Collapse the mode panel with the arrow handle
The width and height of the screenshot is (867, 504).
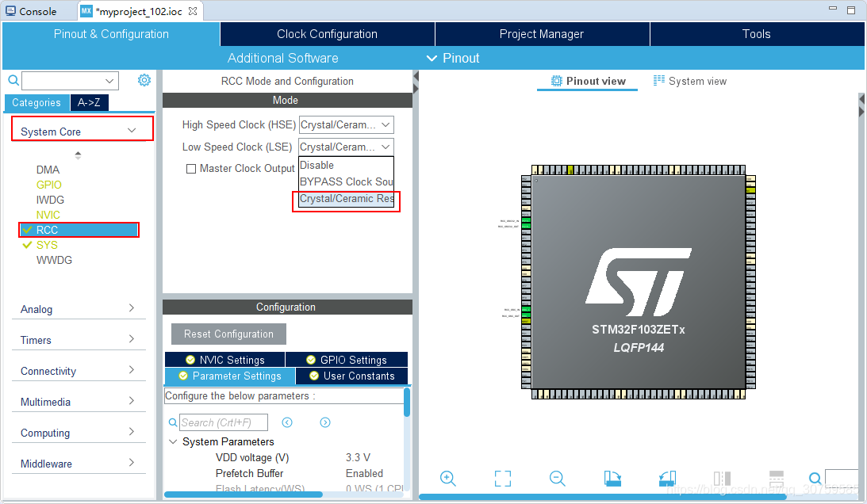[x=416, y=74]
